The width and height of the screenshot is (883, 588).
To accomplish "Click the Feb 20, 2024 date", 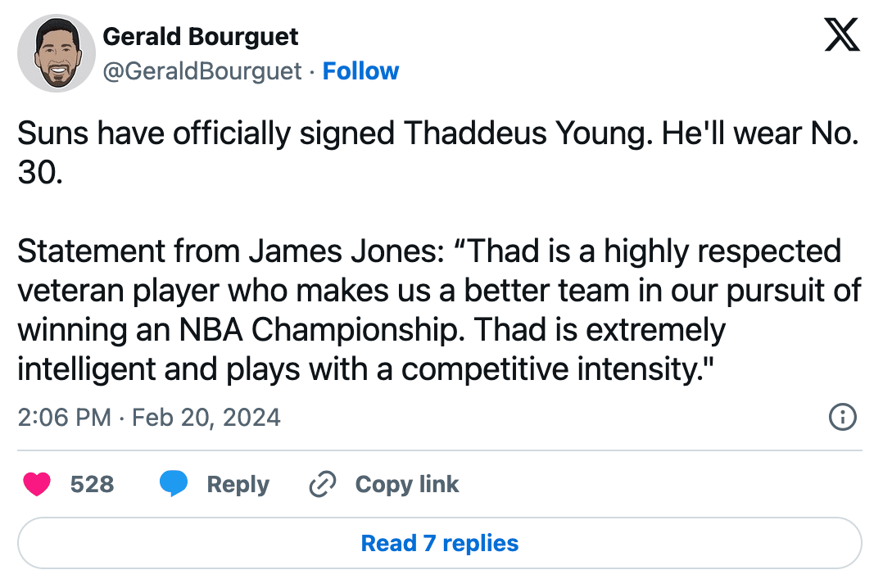I will [206, 418].
